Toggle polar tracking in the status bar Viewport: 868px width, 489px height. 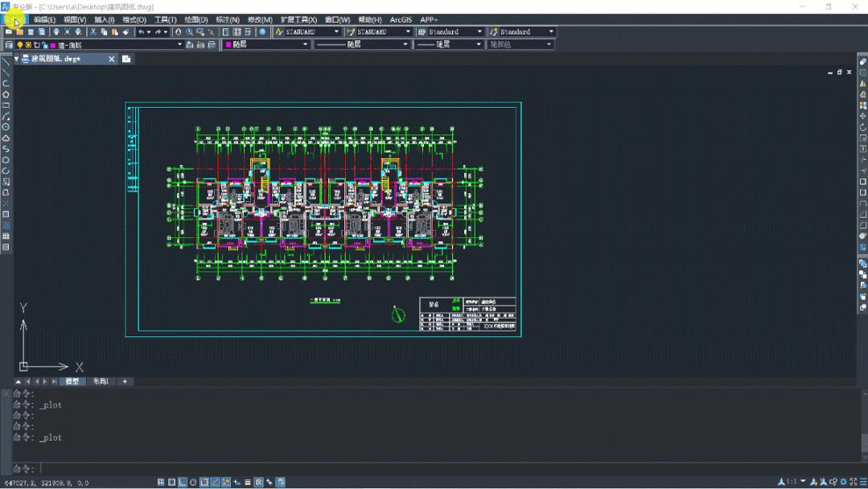click(193, 483)
